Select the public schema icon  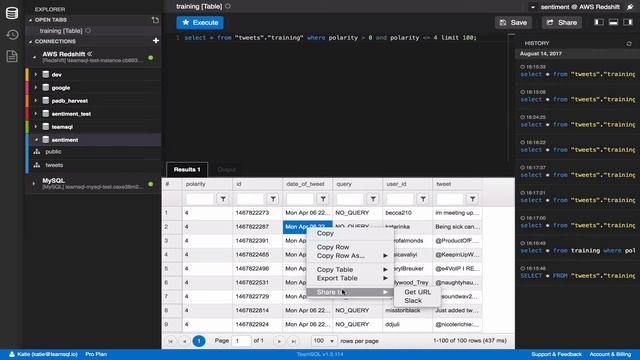(37, 151)
